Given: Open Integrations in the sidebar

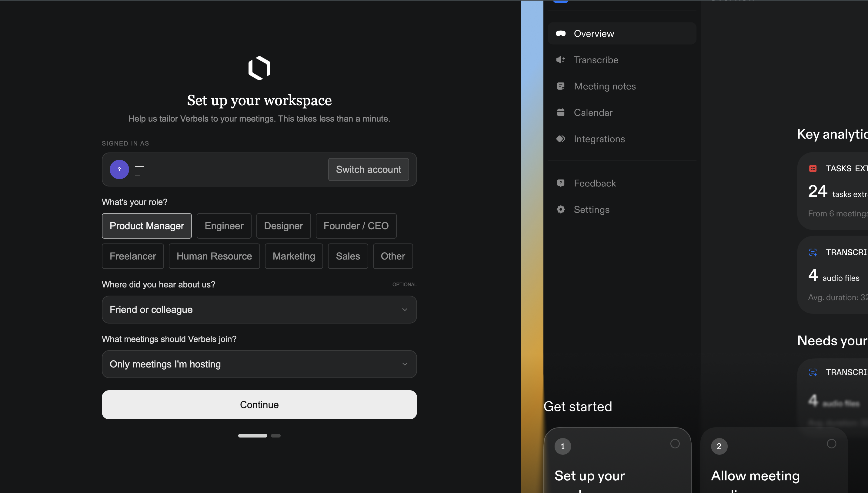Looking at the screenshot, I should [622, 139].
